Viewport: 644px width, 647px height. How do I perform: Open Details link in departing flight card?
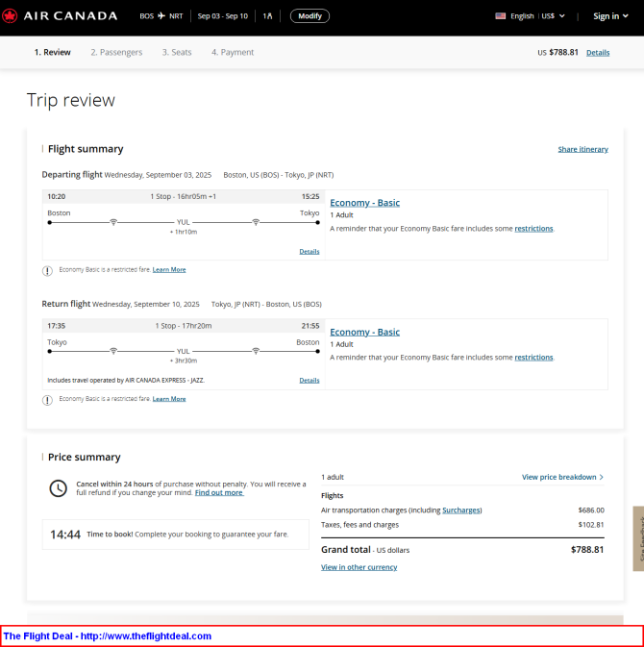click(310, 251)
